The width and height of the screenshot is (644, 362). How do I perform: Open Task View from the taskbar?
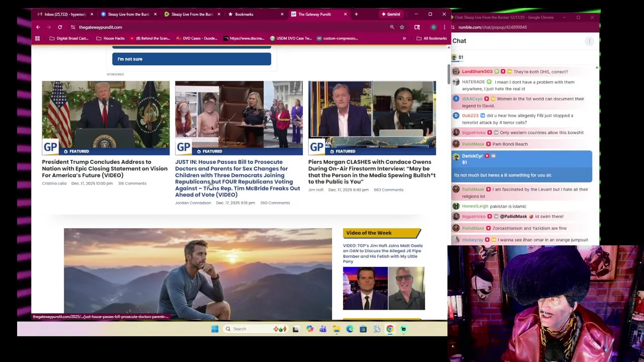pyautogui.click(x=296, y=329)
